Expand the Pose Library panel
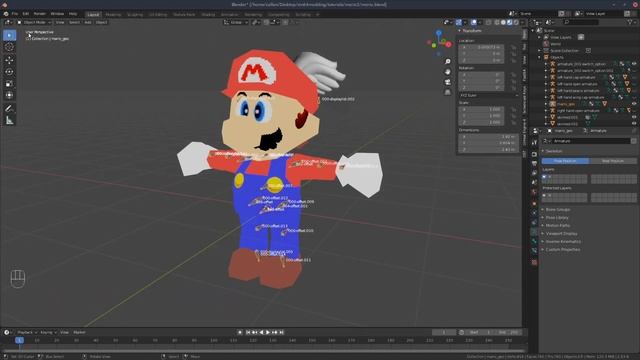The image size is (640, 360). click(557, 218)
